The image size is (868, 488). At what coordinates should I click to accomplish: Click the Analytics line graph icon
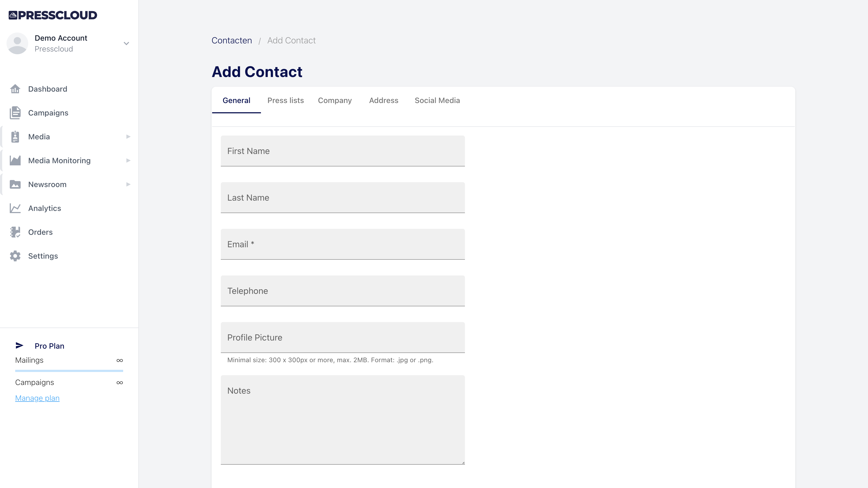pos(15,208)
